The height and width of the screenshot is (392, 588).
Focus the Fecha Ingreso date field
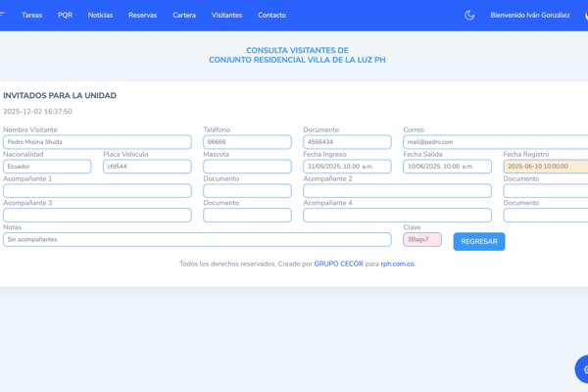[x=347, y=167]
